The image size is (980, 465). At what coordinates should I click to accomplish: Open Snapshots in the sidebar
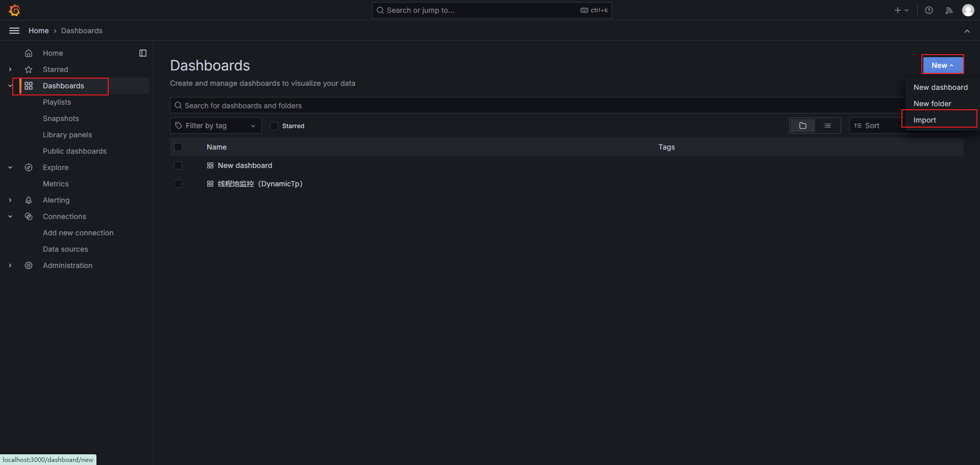coord(61,118)
